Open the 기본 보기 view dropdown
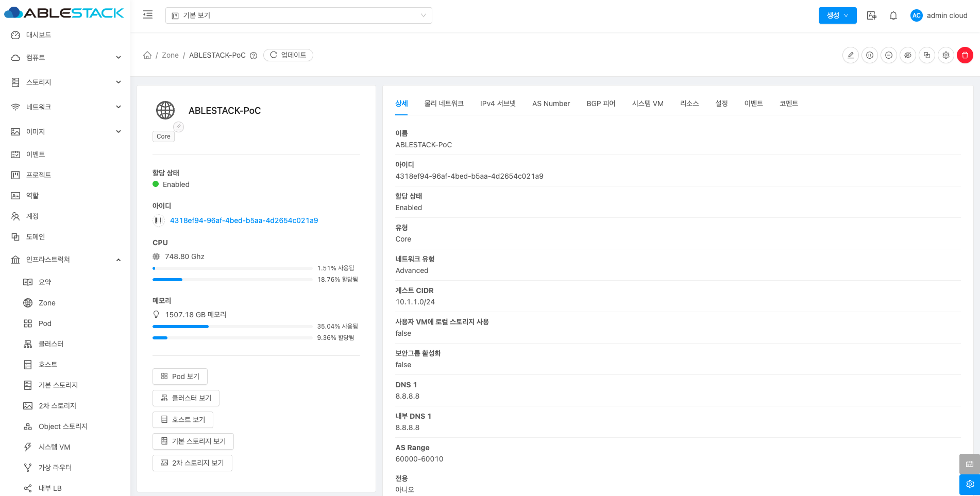 pyautogui.click(x=298, y=15)
